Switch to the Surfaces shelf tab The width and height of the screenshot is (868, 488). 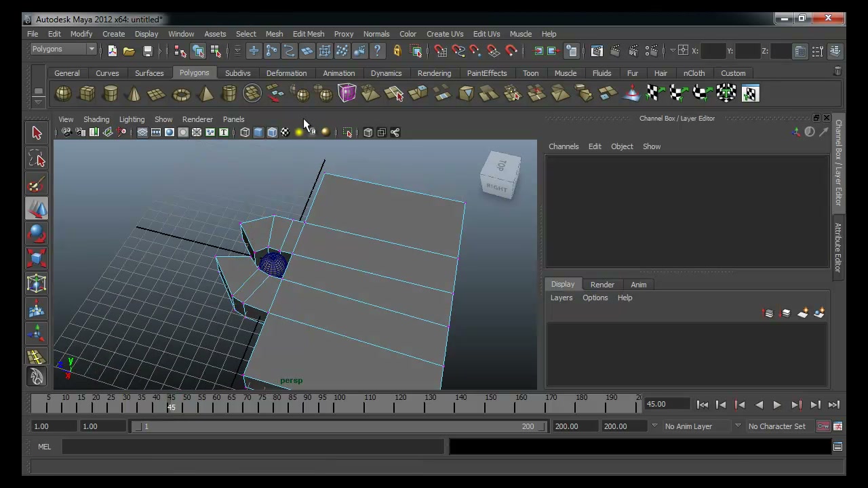point(149,73)
